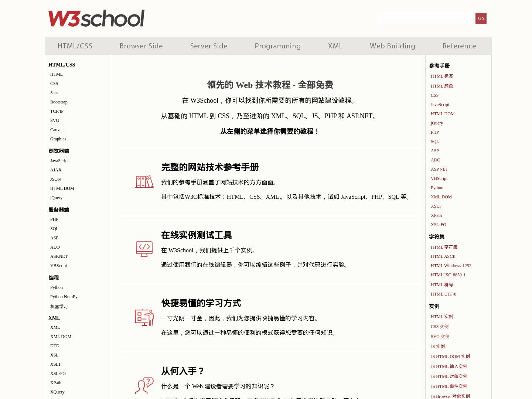Select TCP/IP in left sidebar
The image size is (532, 399).
tap(57, 111)
